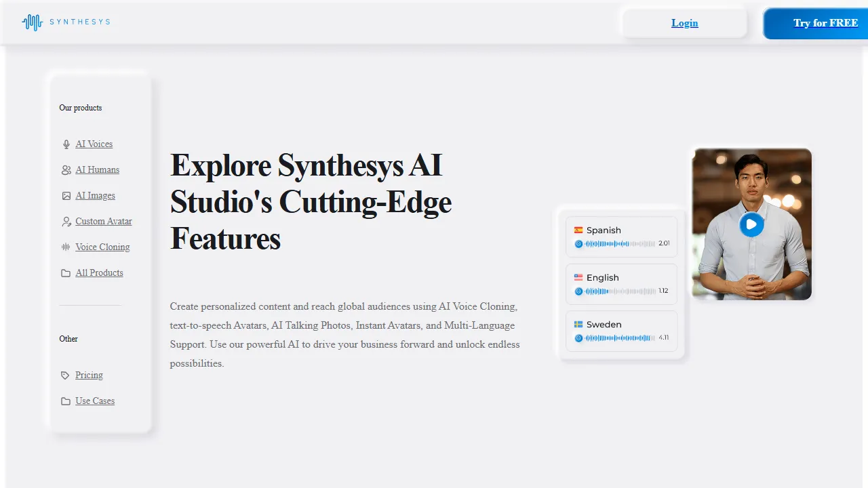Click the 4.11 duration on Sweden sample
This screenshot has width=868, height=488.
(x=664, y=338)
